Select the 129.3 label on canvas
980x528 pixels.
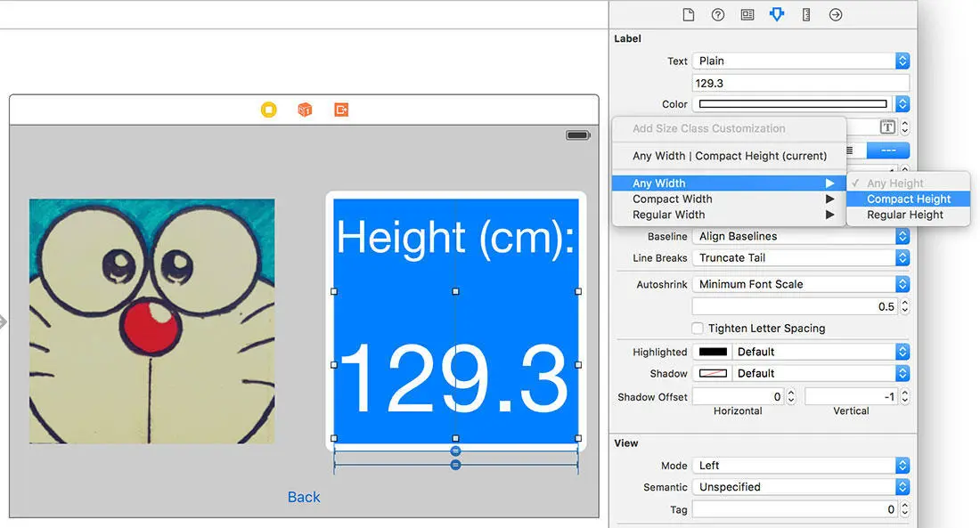tap(455, 365)
